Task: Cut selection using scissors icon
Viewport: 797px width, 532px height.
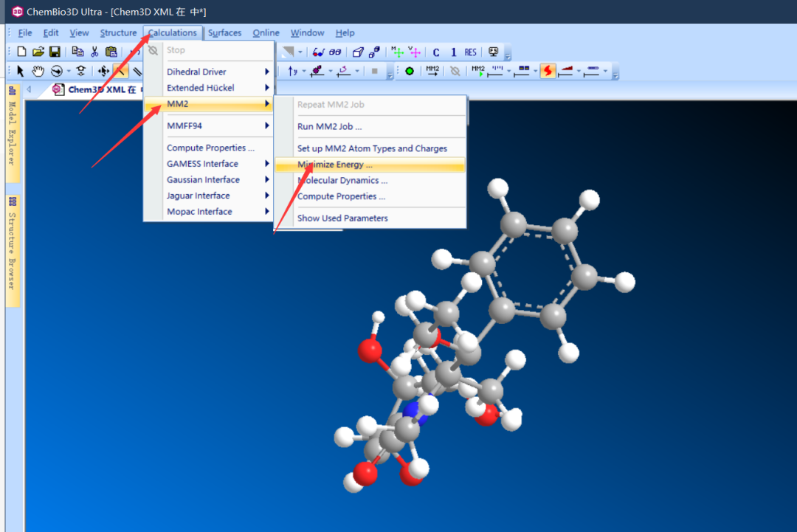Action: point(94,52)
